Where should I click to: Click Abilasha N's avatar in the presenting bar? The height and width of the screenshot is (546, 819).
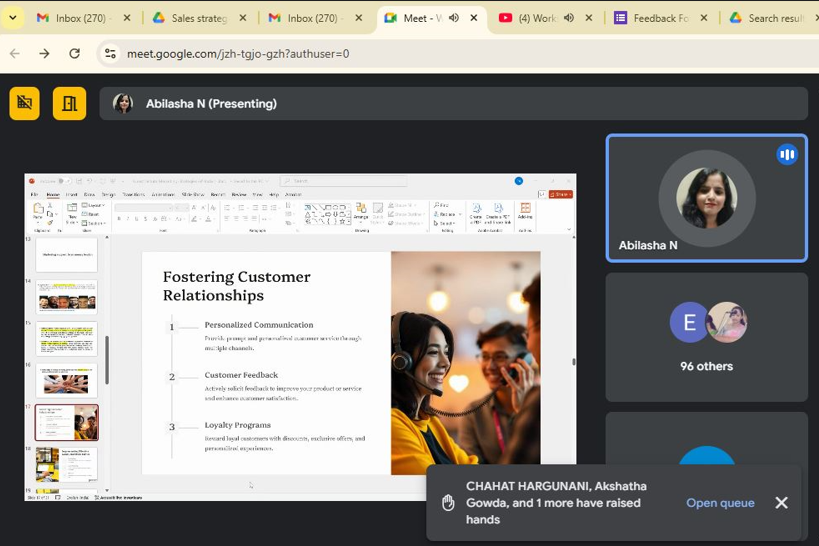pos(123,104)
